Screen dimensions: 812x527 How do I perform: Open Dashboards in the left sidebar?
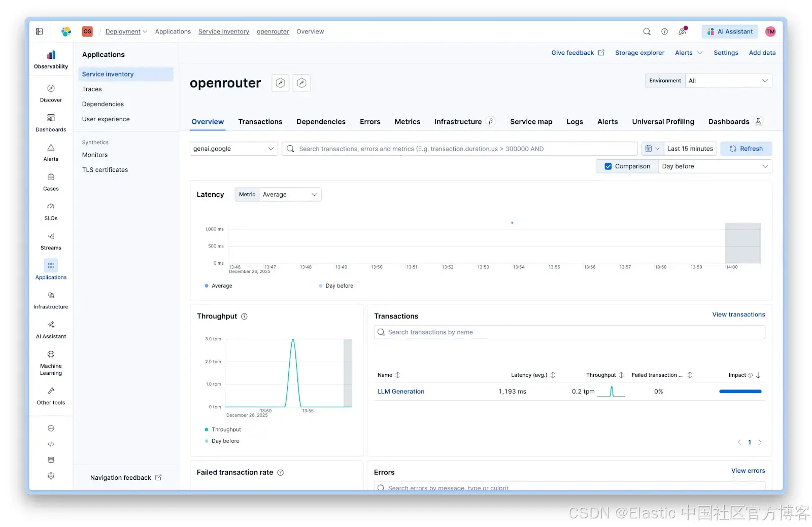point(51,123)
